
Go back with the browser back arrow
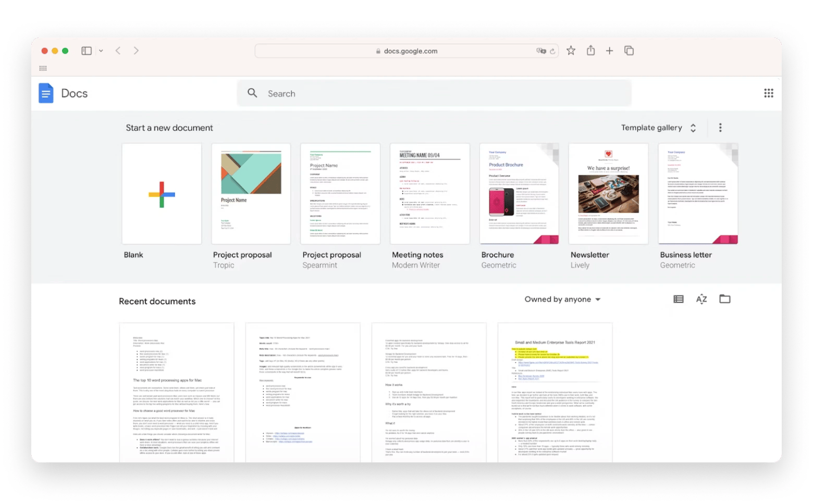click(118, 51)
